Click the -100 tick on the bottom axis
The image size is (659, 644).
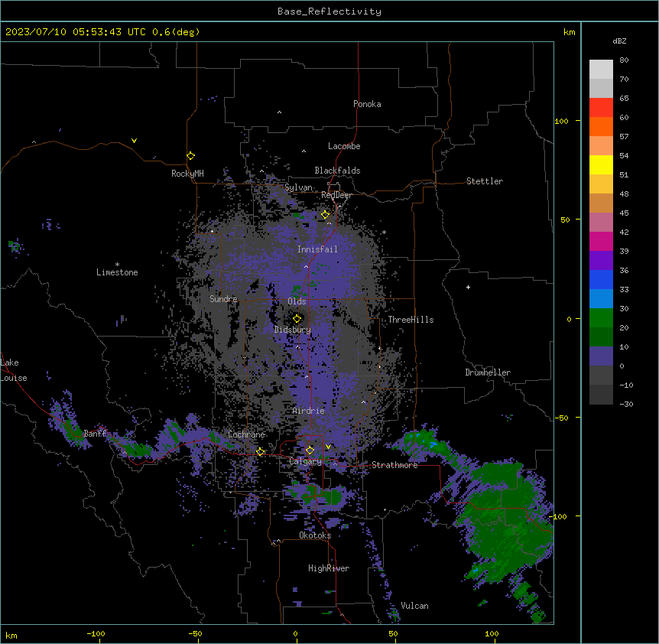(x=96, y=633)
